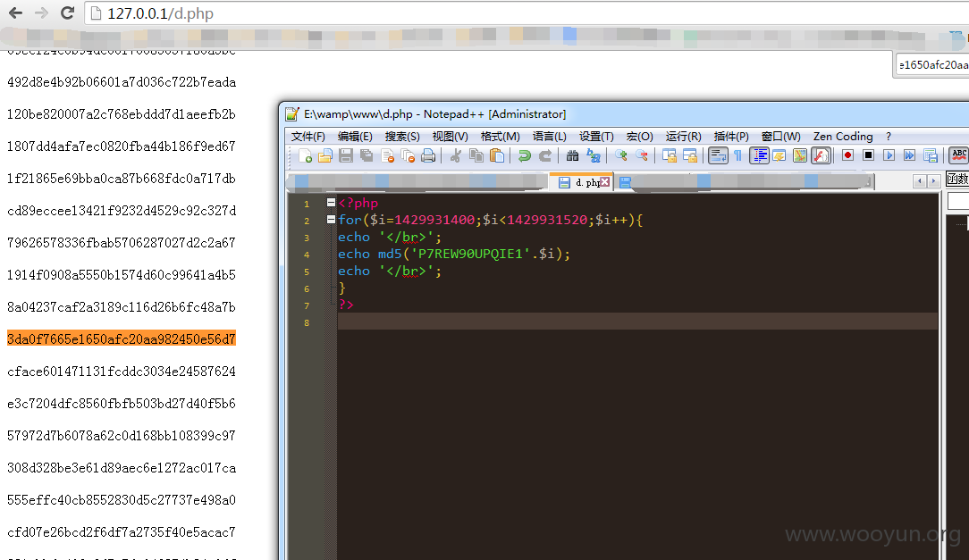The height and width of the screenshot is (560, 969).
Task: Click the Close file icon in toolbar
Action: coord(387,155)
